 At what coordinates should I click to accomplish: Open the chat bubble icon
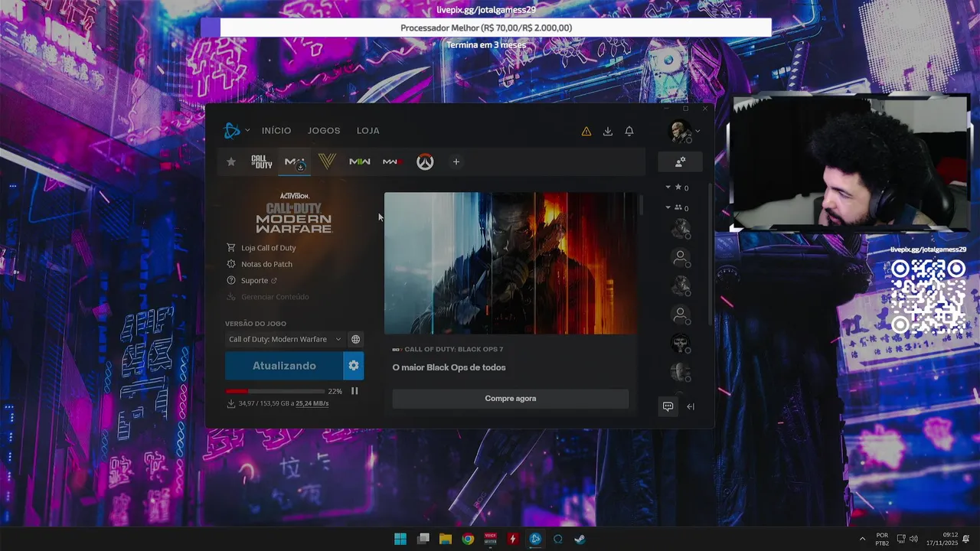[668, 406]
